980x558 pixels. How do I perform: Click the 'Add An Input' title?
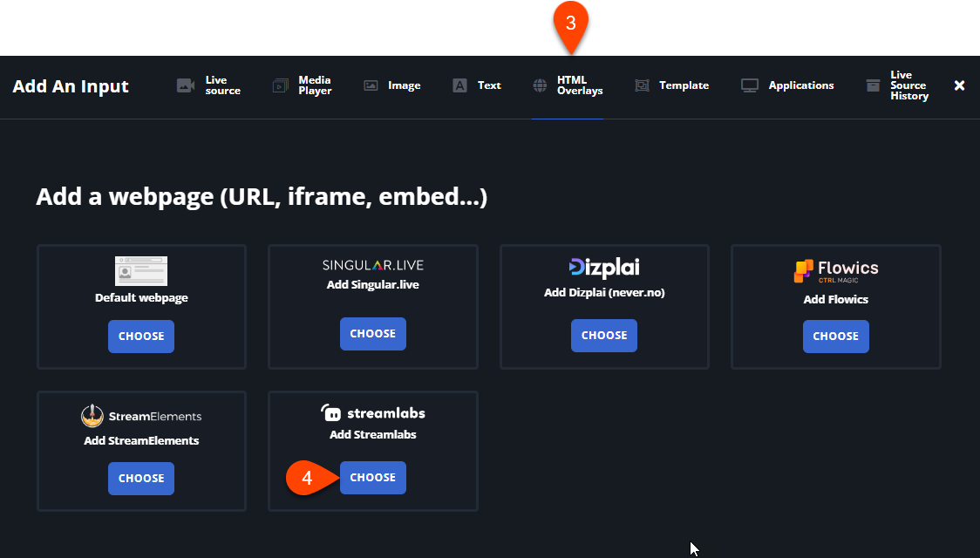click(71, 86)
